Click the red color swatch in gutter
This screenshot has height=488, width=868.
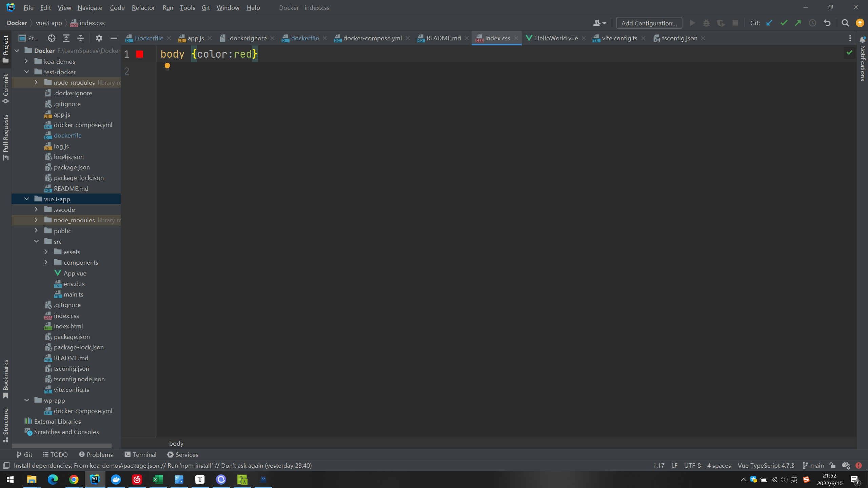(140, 54)
